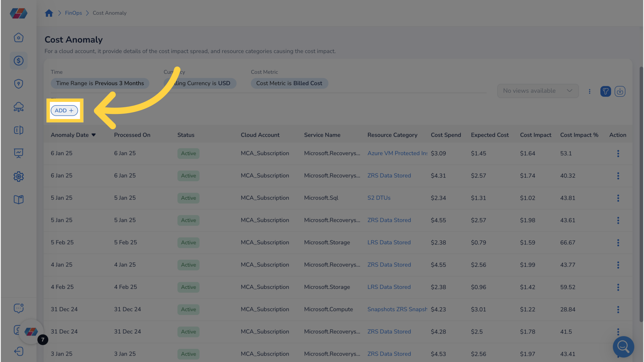Open the chat feedback sidebar icon
The height and width of the screenshot is (362, 644).
[18, 308]
